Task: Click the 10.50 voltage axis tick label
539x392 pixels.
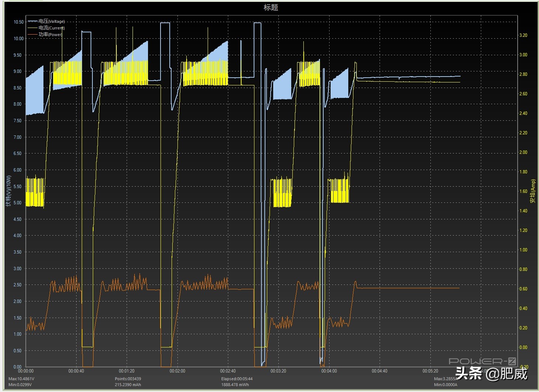Action: click(x=18, y=22)
